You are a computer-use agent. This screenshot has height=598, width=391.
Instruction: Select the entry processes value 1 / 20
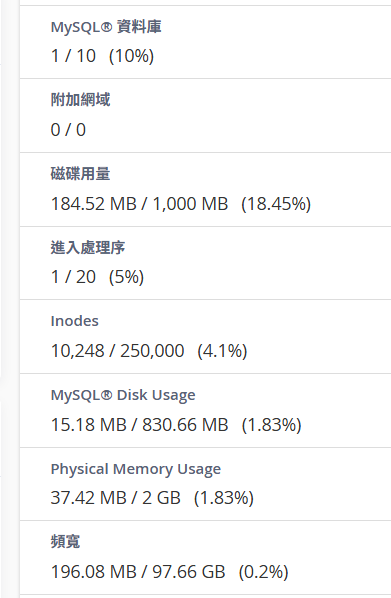[x=73, y=277]
